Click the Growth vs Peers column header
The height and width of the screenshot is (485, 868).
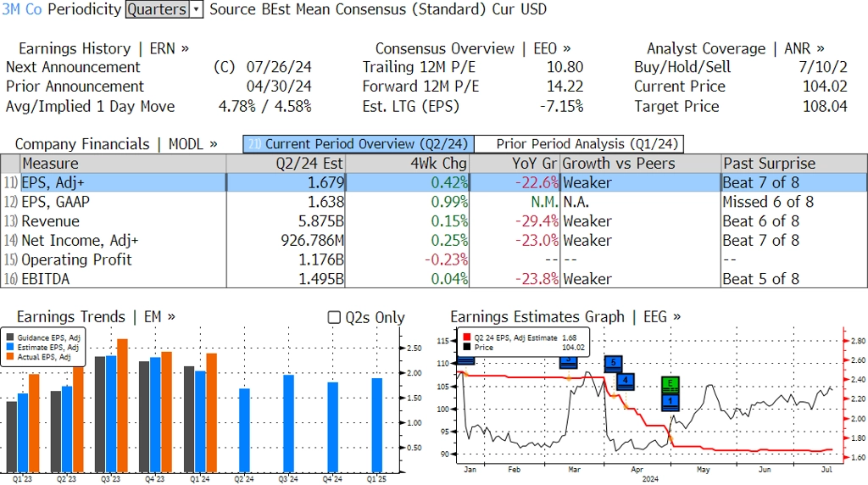click(641, 164)
